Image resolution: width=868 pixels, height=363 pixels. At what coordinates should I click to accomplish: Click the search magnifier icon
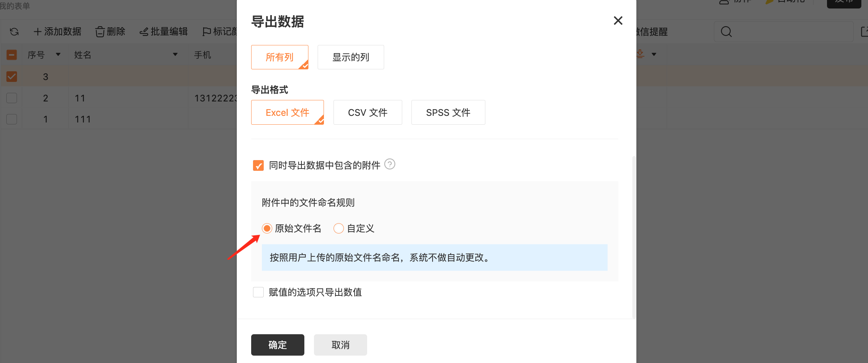coord(726,32)
